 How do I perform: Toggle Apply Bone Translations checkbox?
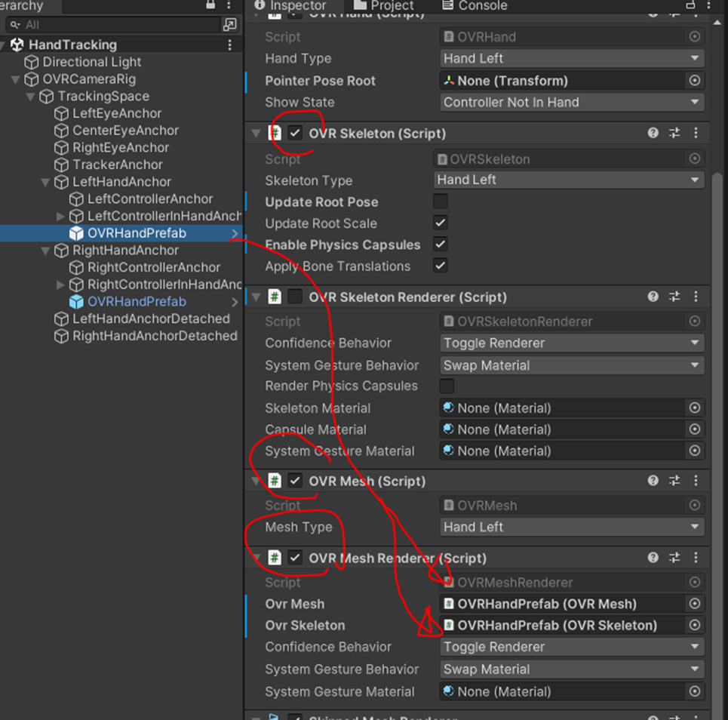click(440, 266)
